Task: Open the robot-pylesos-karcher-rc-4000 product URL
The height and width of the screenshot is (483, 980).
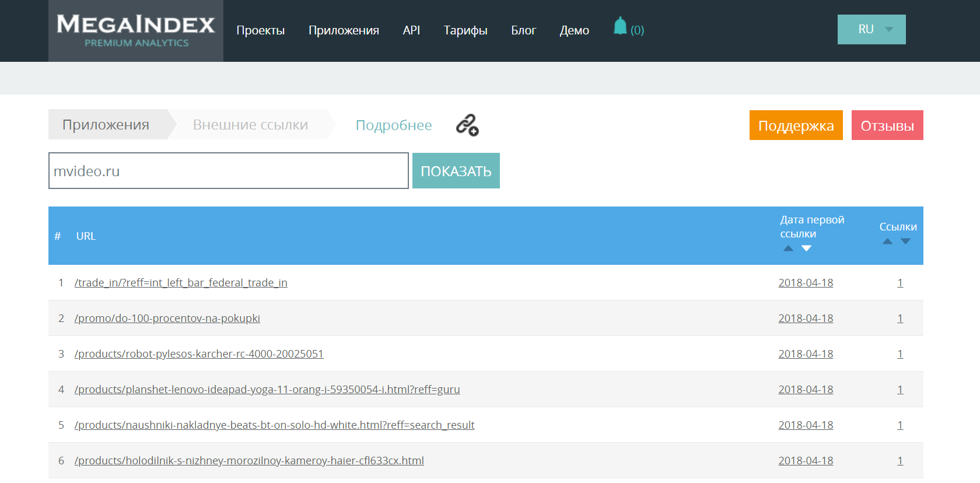Action: click(199, 354)
